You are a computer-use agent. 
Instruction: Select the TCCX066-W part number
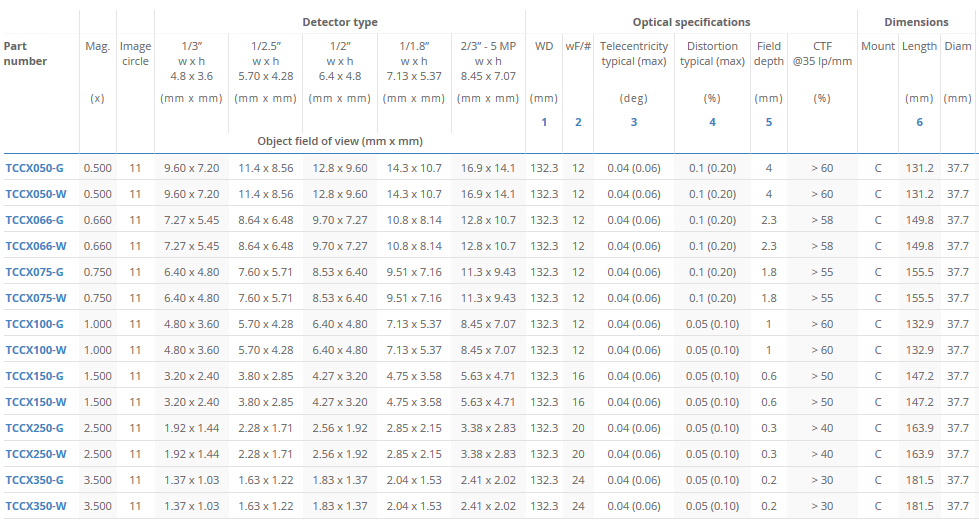coord(35,246)
